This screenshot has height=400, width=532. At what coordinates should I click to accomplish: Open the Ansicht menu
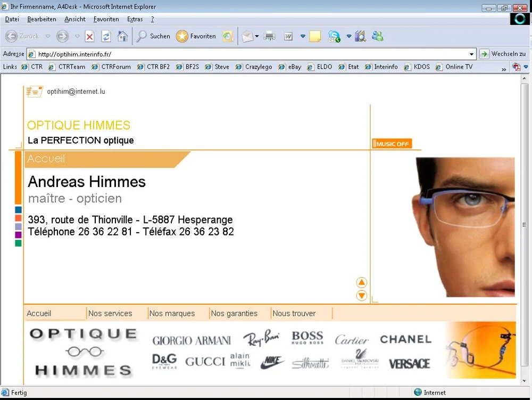click(75, 19)
